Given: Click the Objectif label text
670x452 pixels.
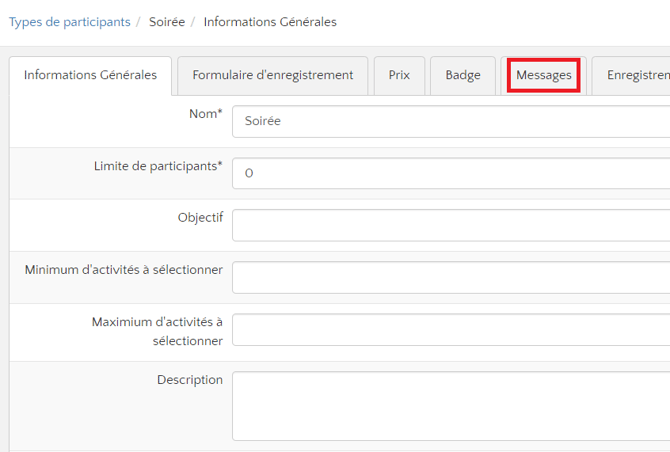Looking at the screenshot, I should (200, 218).
